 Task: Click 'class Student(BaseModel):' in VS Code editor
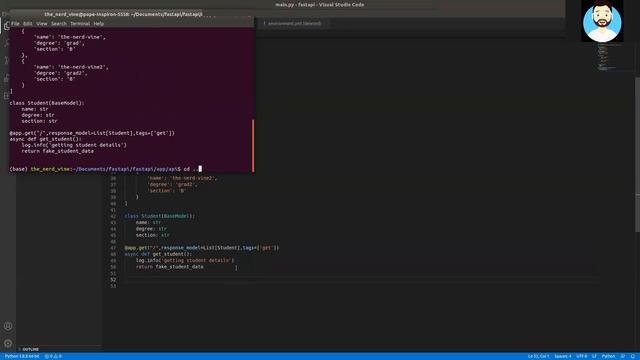tap(159, 216)
